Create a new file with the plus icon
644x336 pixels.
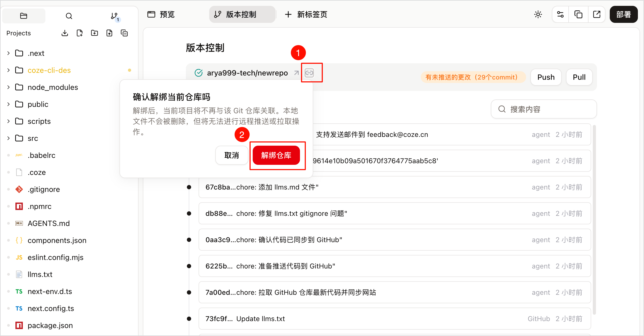80,33
